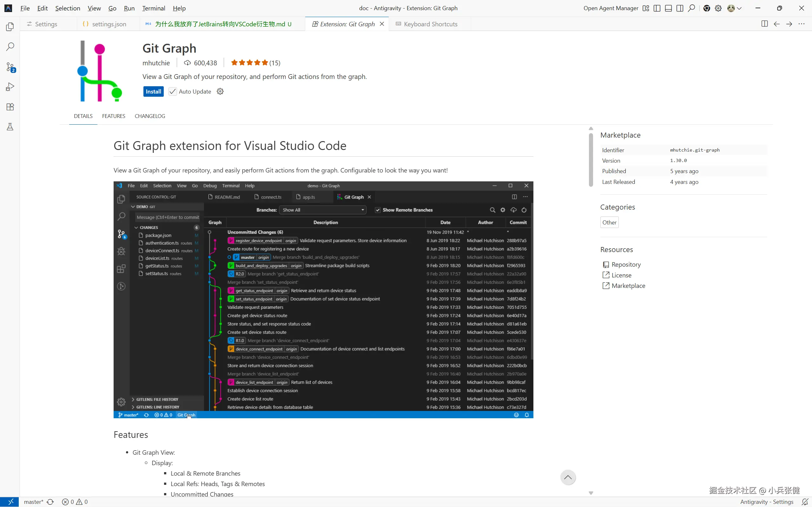Image resolution: width=812 pixels, height=507 pixels.
Task: Open the Search view in activity bar
Action: [x=10, y=47]
